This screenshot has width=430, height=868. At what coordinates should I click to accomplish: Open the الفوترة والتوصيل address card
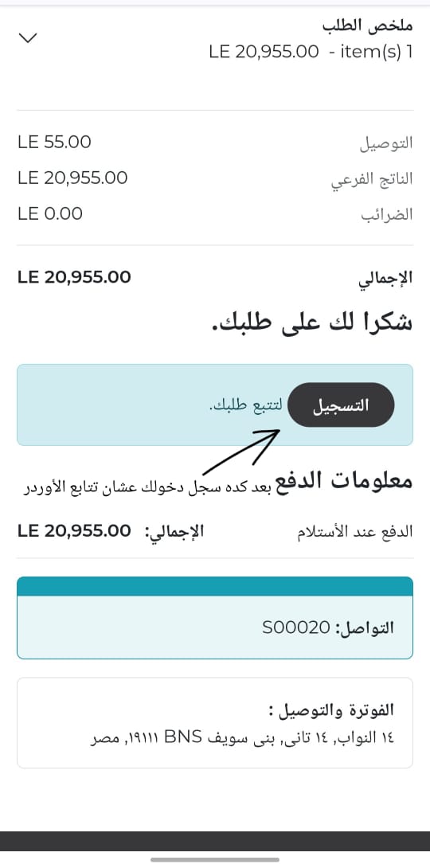tap(215, 722)
